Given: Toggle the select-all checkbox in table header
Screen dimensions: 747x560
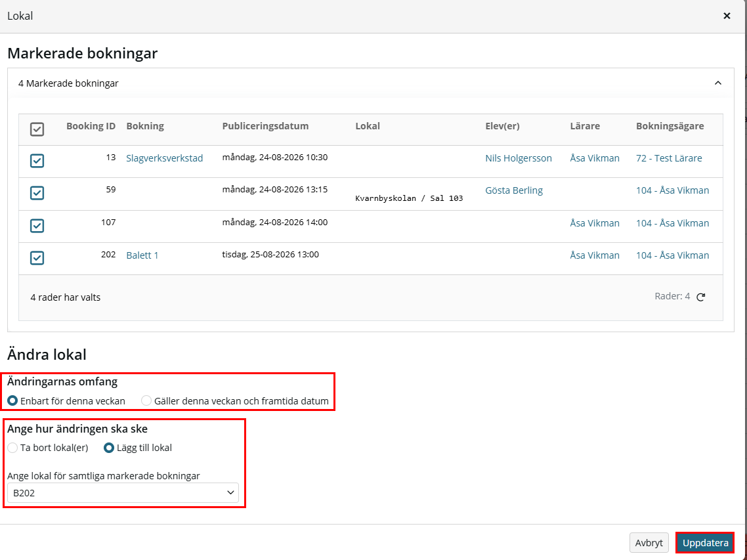Looking at the screenshot, I should click(37, 129).
